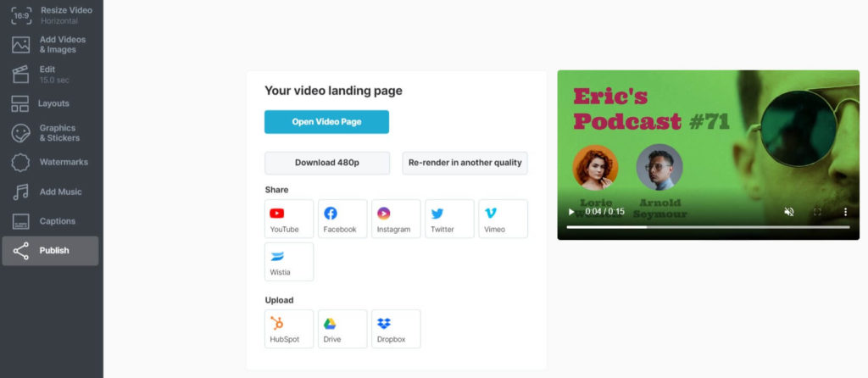Share the video to Instagram

pyautogui.click(x=396, y=219)
